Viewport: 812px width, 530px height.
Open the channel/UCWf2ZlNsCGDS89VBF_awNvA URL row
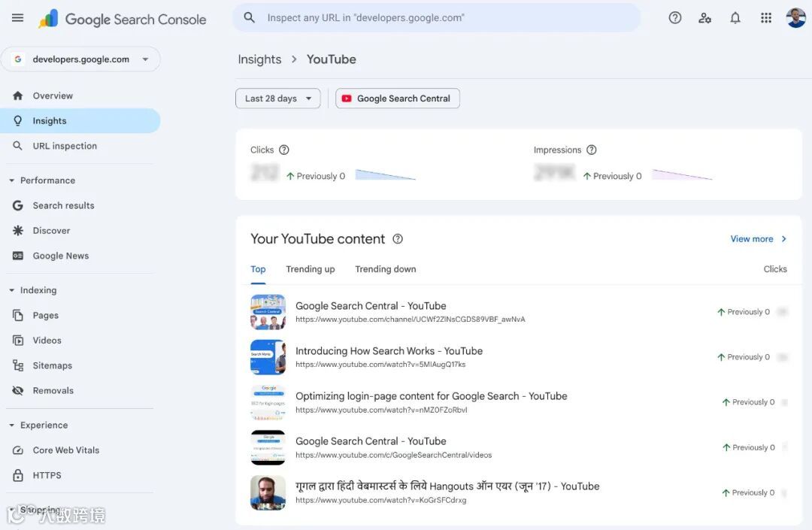click(x=518, y=312)
